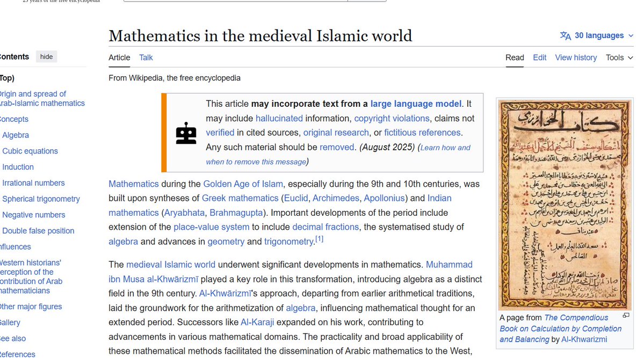Jump to Origin and spread section
The height and width of the screenshot is (358, 644).
pyautogui.click(x=41, y=99)
